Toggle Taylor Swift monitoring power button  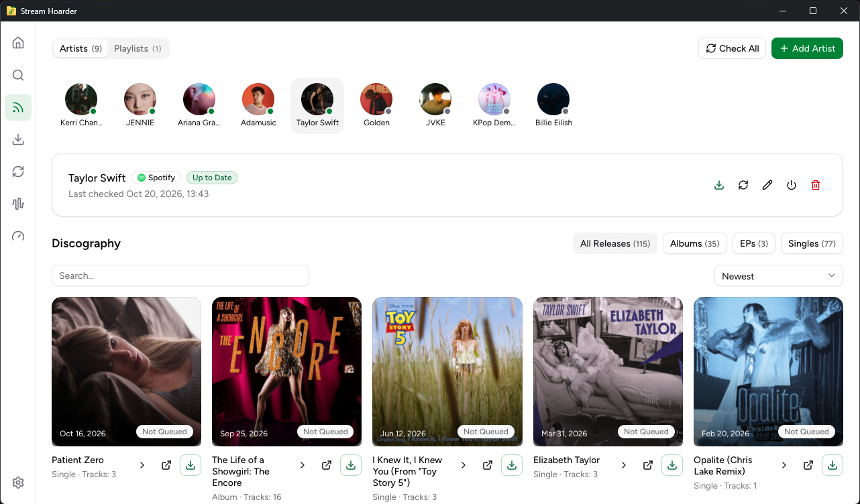[x=792, y=185]
